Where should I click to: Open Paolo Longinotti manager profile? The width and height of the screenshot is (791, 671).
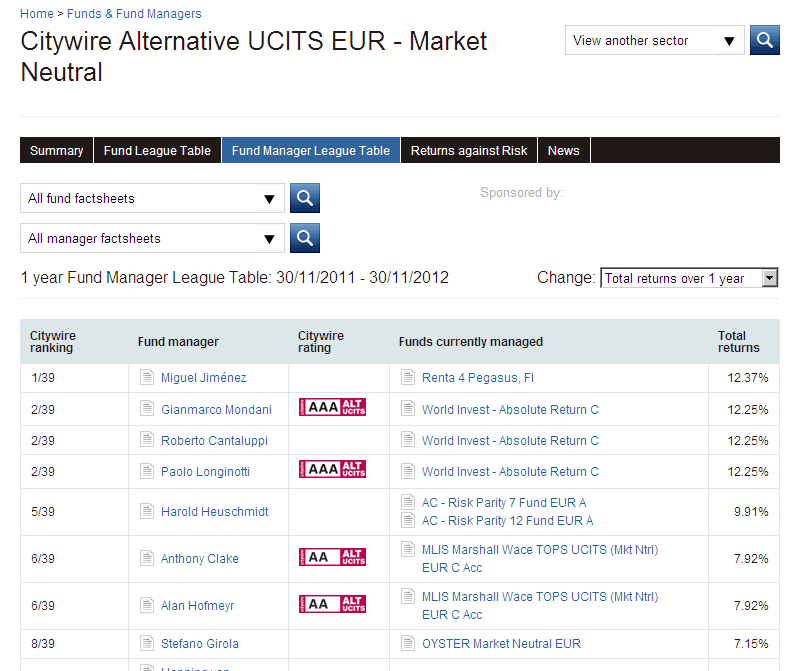[x=205, y=472]
